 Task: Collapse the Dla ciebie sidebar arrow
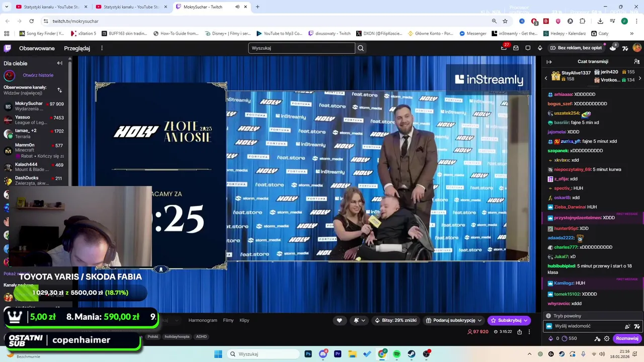59,63
